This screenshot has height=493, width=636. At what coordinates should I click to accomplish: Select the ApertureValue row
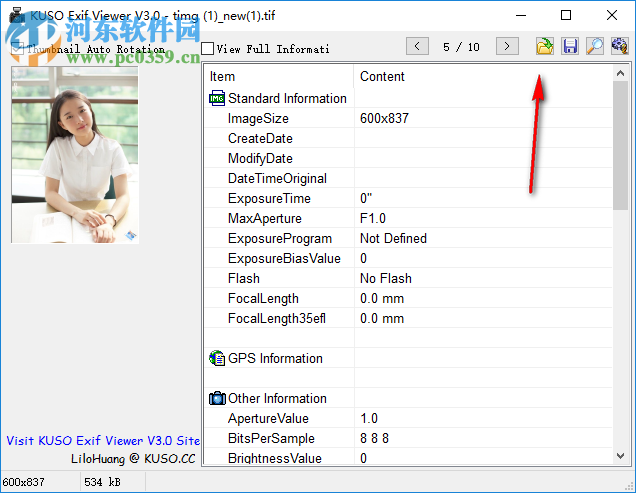[x=409, y=418]
